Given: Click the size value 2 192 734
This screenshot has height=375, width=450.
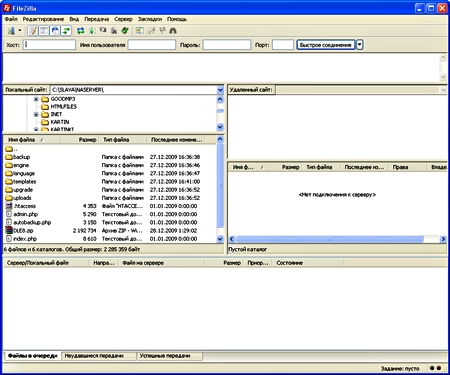Looking at the screenshot, I should click(x=85, y=230).
